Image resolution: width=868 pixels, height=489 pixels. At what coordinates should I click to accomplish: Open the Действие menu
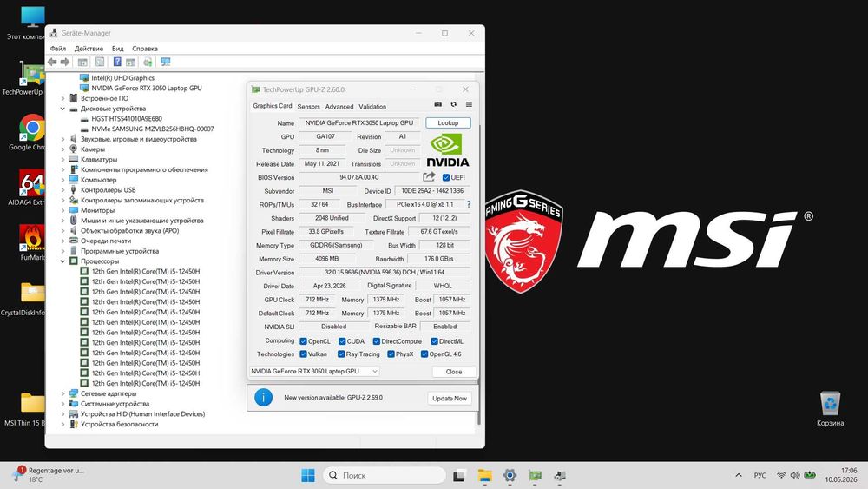(89, 49)
